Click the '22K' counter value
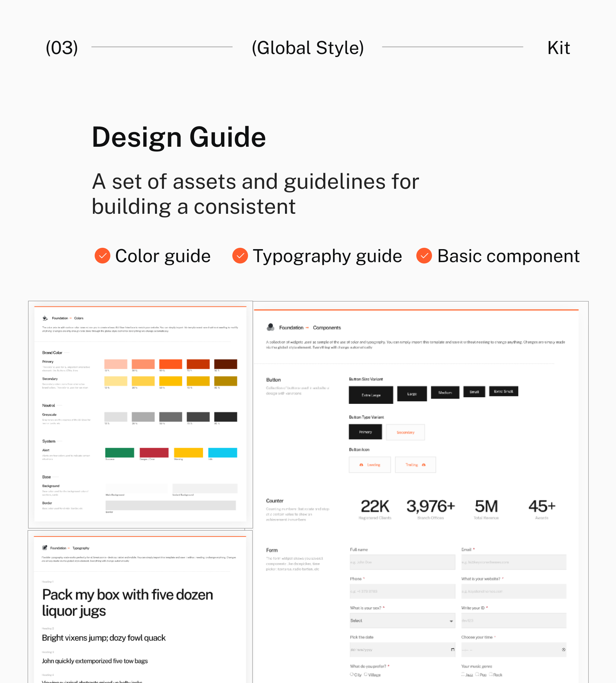Viewport: 616px width, 683px height. click(x=375, y=506)
